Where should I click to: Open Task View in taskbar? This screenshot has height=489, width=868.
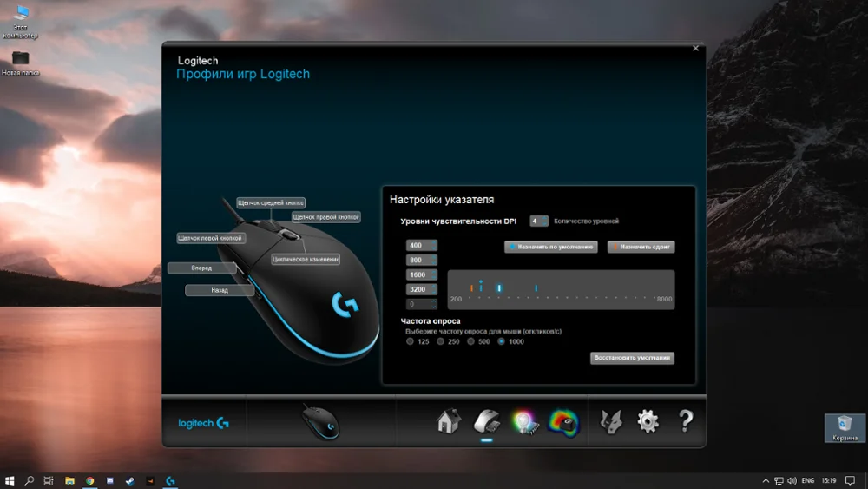coord(49,480)
